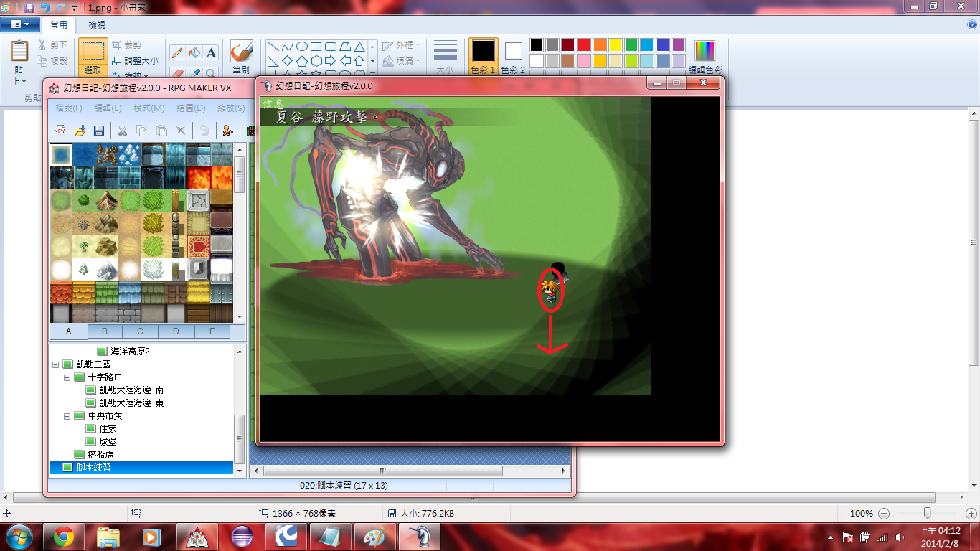Click the Undo icon in RPG Maker toolbar

click(x=204, y=131)
